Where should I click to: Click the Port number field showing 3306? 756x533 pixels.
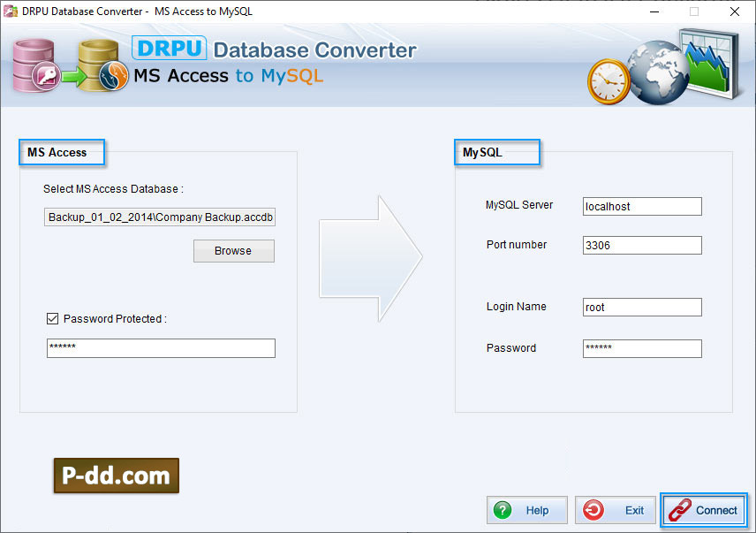pyautogui.click(x=641, y=245)
